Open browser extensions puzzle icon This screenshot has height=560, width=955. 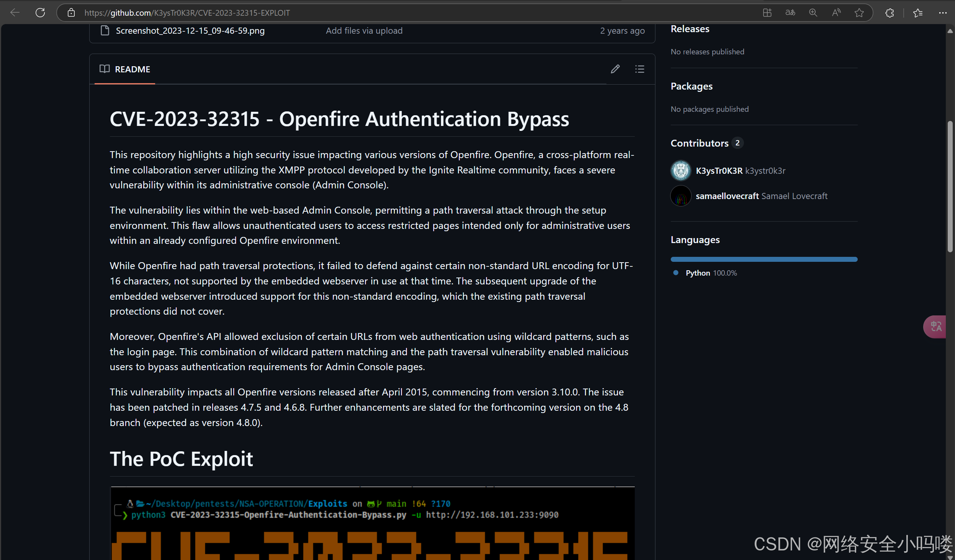point(889,13)
